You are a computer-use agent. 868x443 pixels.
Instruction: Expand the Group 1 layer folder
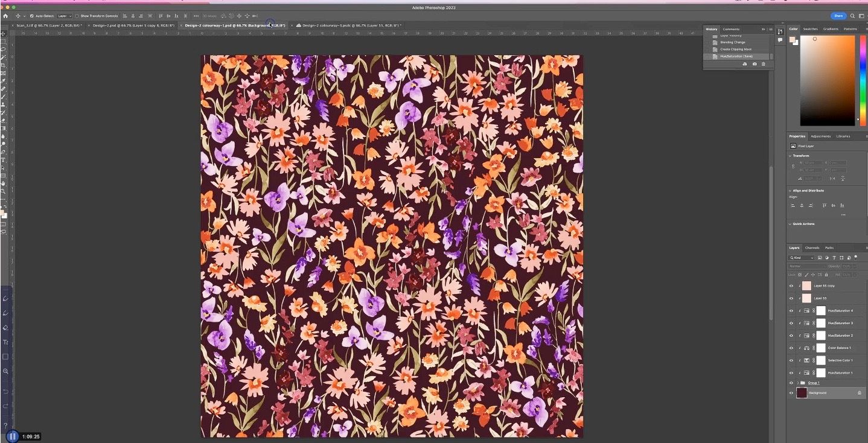[797, 383]
